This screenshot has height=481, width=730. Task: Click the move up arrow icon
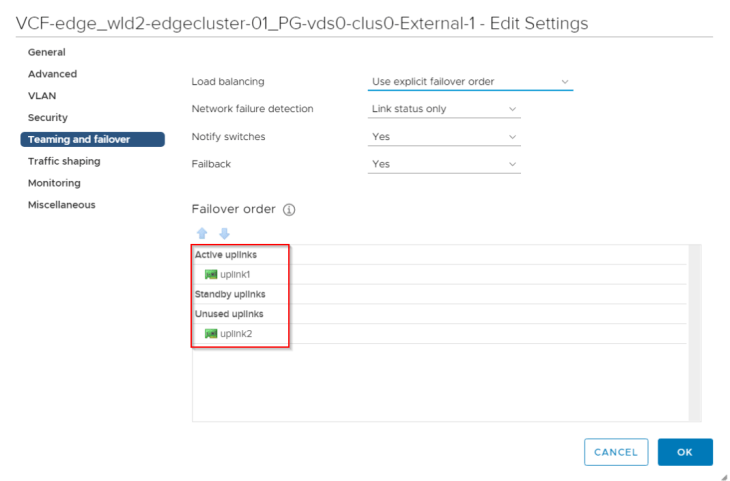point(202,233)
